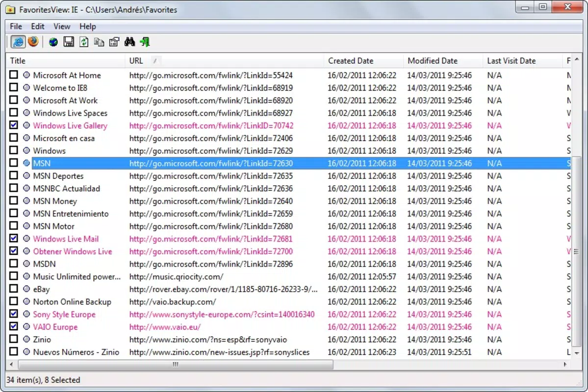This screenshot has width=588, height=392.
Task: Copy selected items toolbar icon
Action: [x=99, y=42]
